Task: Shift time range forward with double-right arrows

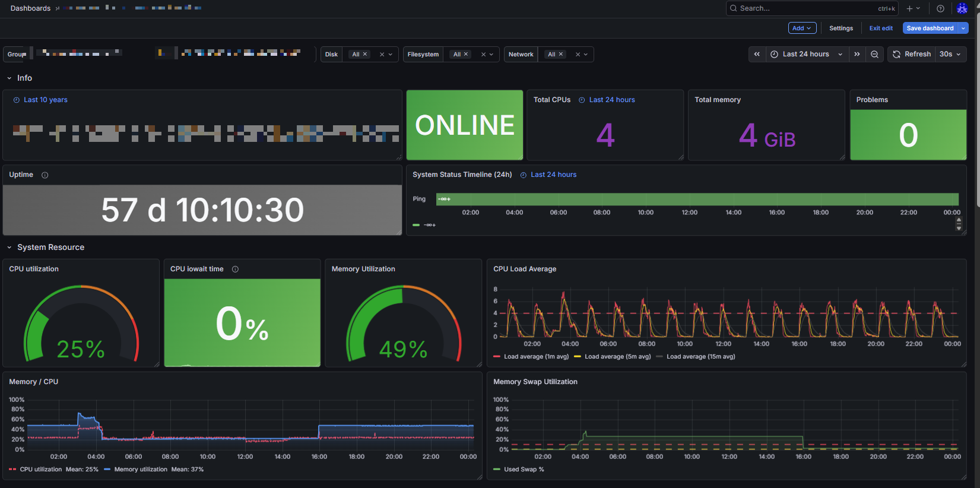Action: (857, 54)
